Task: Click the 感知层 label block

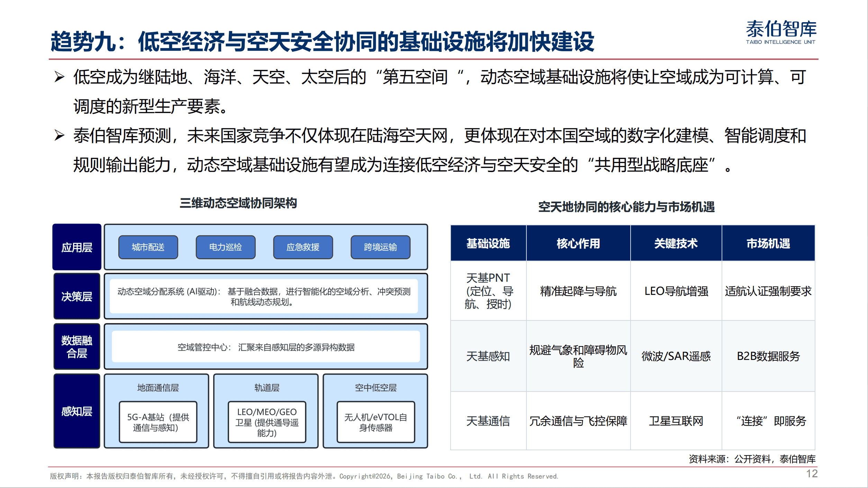Action: (x=77, y=411)
